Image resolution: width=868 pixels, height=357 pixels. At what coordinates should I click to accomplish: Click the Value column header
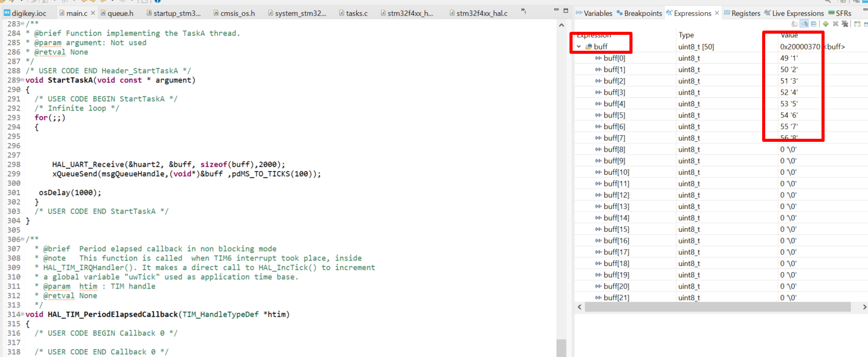point(789,35)
